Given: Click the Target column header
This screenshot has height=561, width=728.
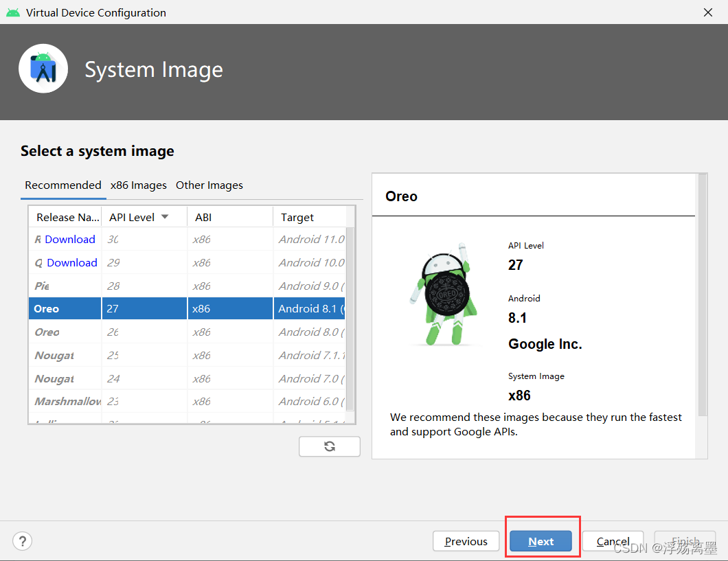Looking at the screenshot, I should pyautogui.click(x=309, y=217).
